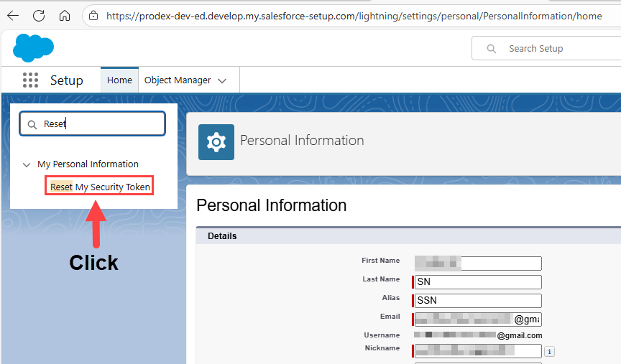Click the Nickname info icon
This screenshot has height=364, width=621.
click(549, 351)
